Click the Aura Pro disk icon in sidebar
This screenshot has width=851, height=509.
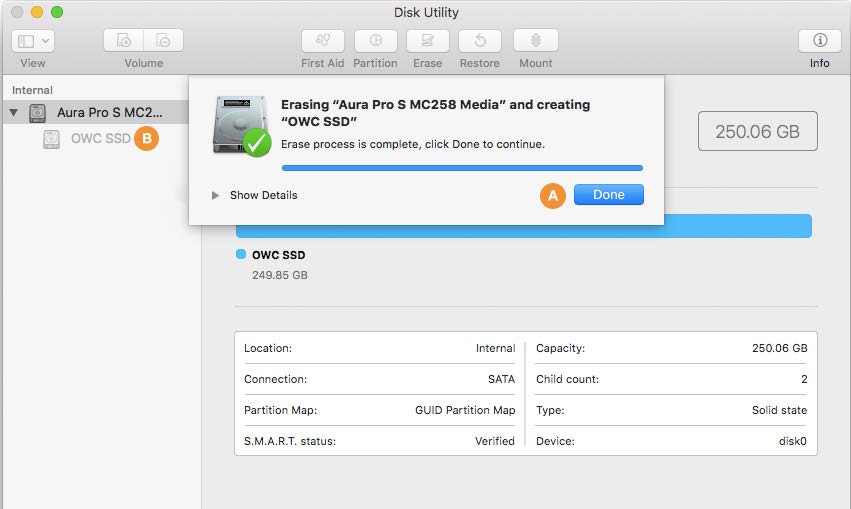coord(37,113)
